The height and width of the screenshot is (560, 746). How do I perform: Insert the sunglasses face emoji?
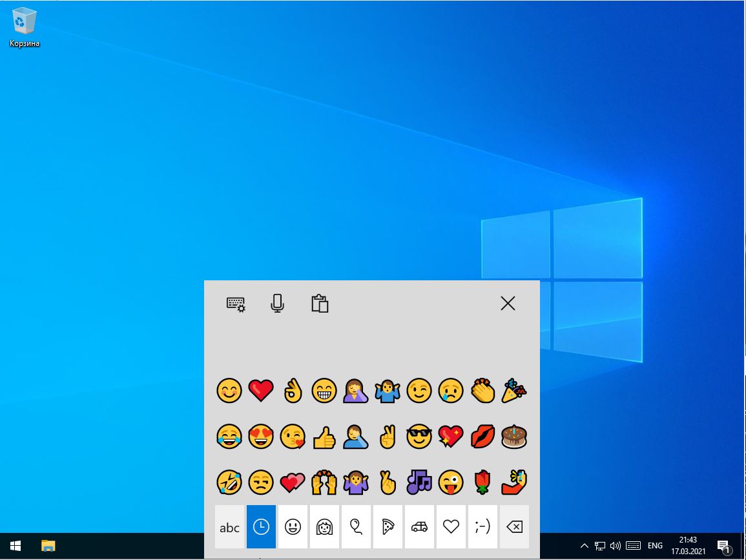pyautogui.click(x=419, y=436)
